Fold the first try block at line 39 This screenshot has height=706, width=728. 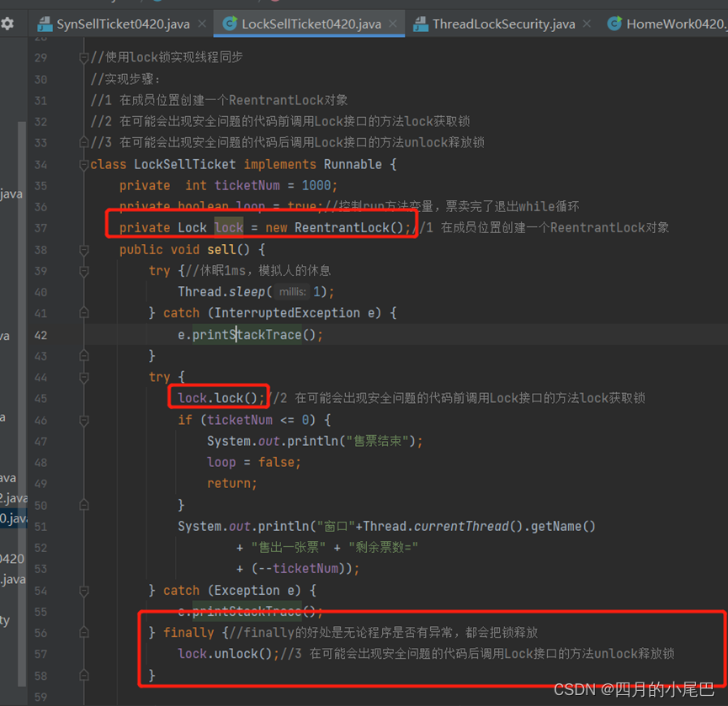tap(84, 271)
